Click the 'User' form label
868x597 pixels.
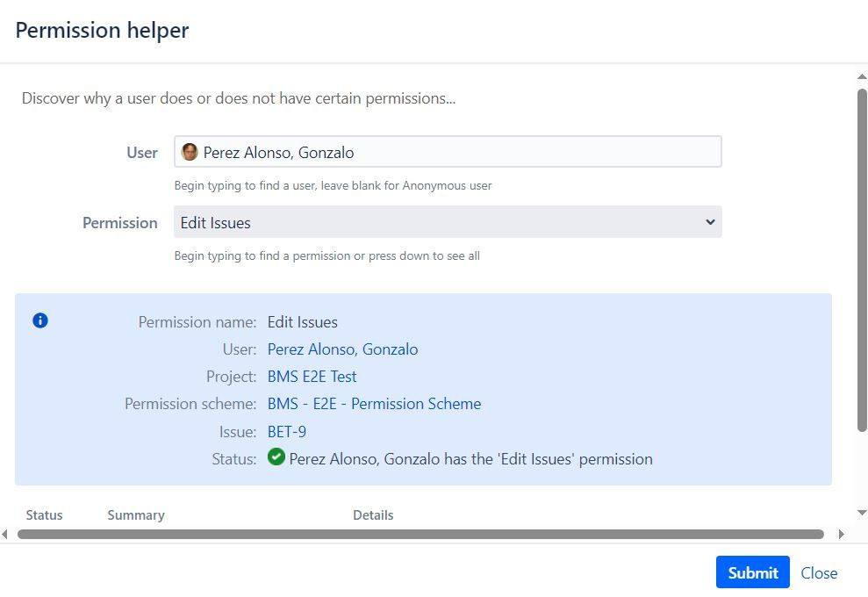coord(142,152)
